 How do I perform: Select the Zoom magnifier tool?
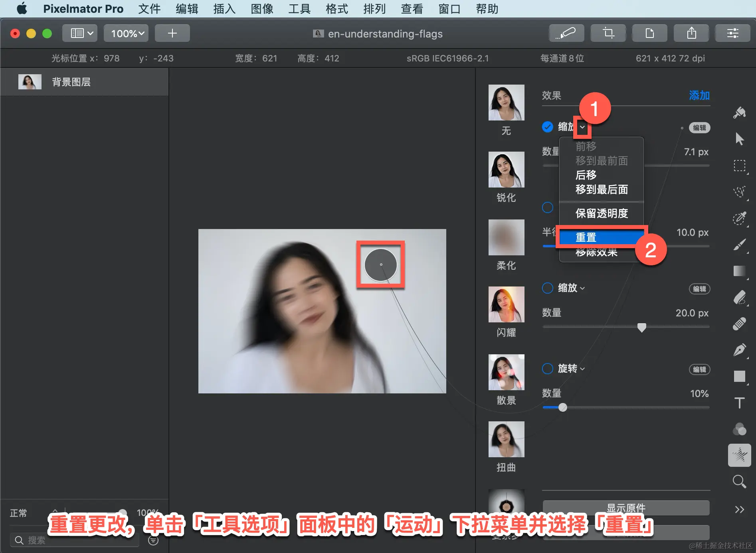coord(739,482)
